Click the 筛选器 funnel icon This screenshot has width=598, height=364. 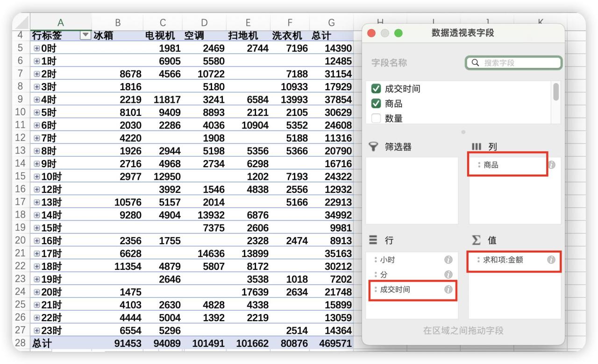[x=374, y=147]
